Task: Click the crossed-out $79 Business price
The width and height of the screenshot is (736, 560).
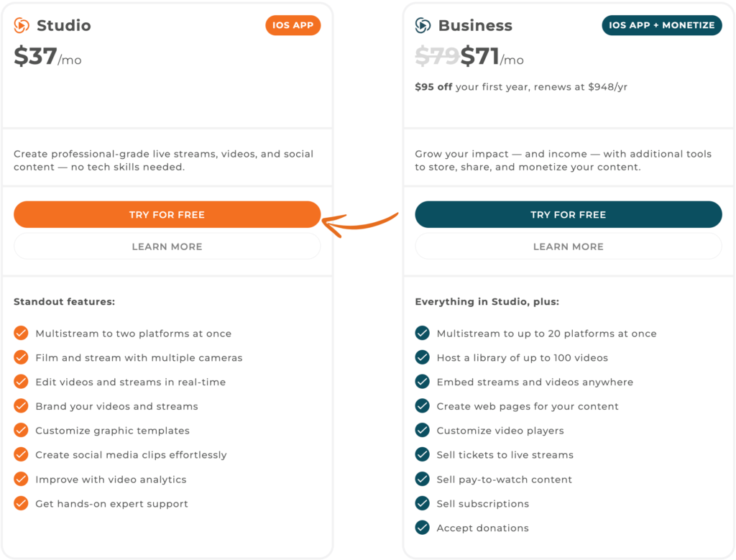Action: pyautogui.click(x=437, y=56)
